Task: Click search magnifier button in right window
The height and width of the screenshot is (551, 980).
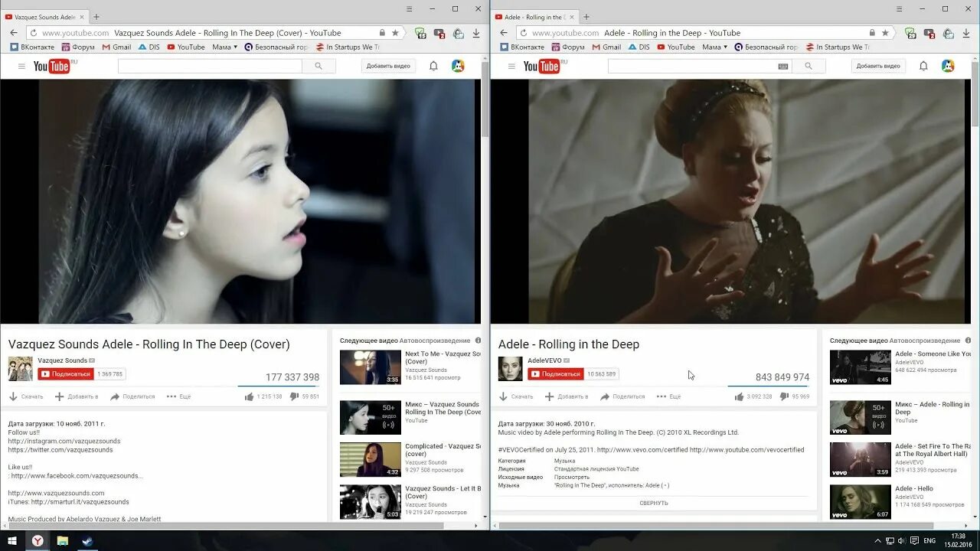Action: (x=808, y=67)
